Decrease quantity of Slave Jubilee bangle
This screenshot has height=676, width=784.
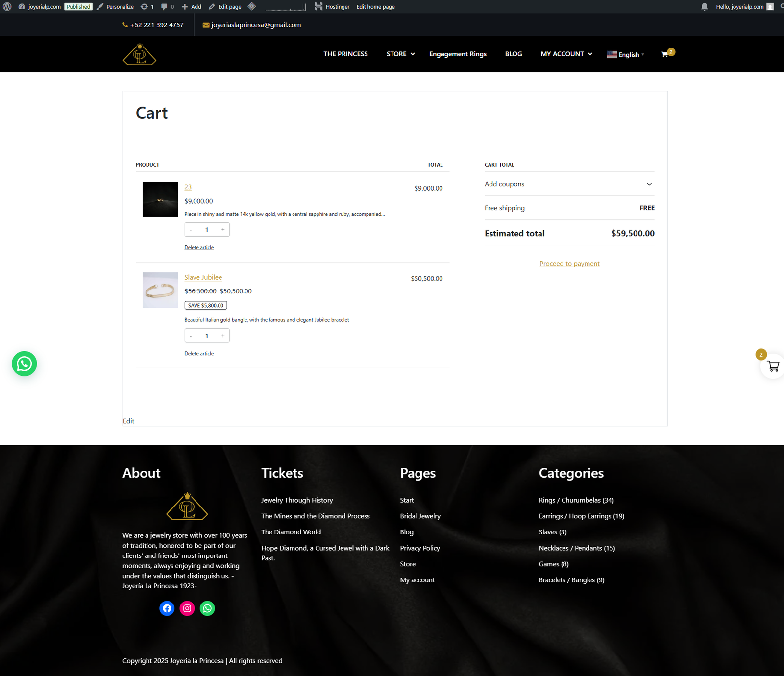(x=191, y=336)
